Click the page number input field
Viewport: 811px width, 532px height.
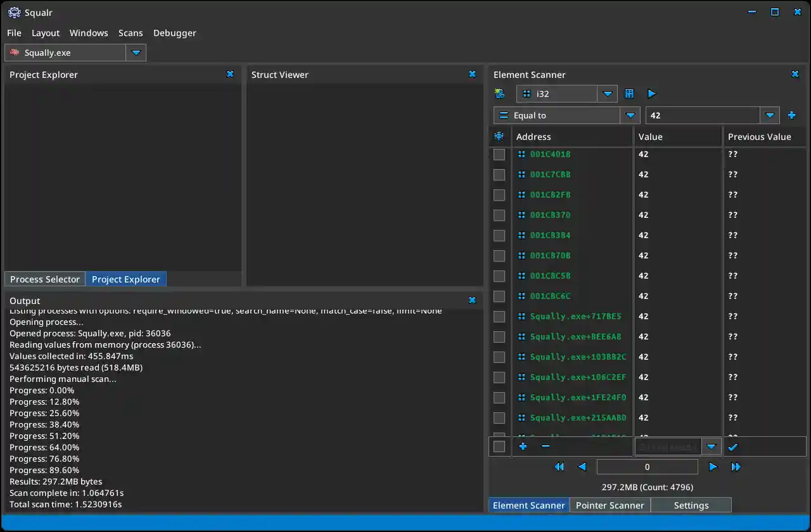[647, 467]
